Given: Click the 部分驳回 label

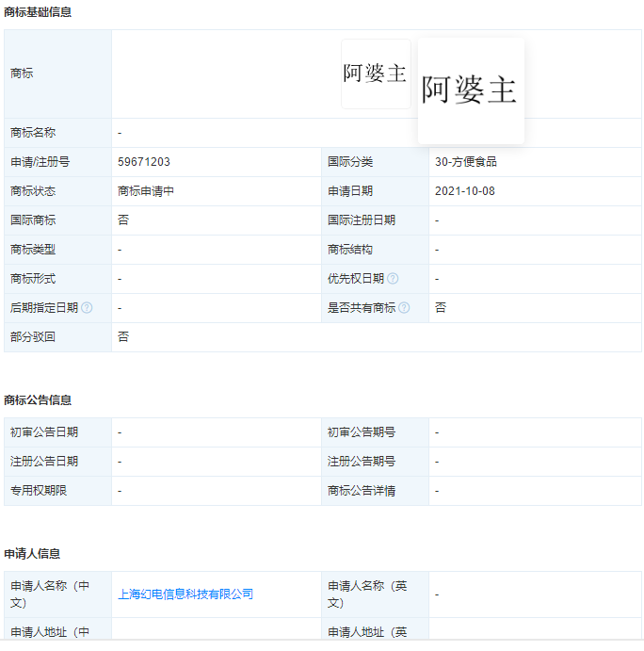Looking at the screenshot, I should coord(33,336).
